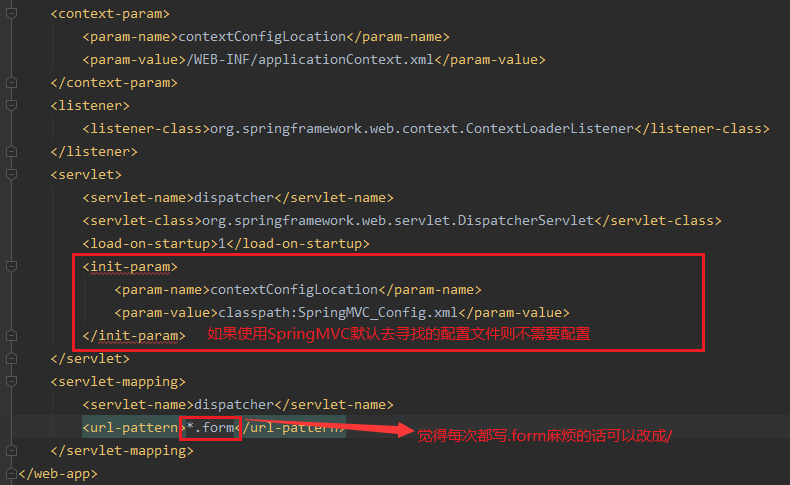Fold the opening init-param block
790x485 pixels.
(x=11, y=266)
